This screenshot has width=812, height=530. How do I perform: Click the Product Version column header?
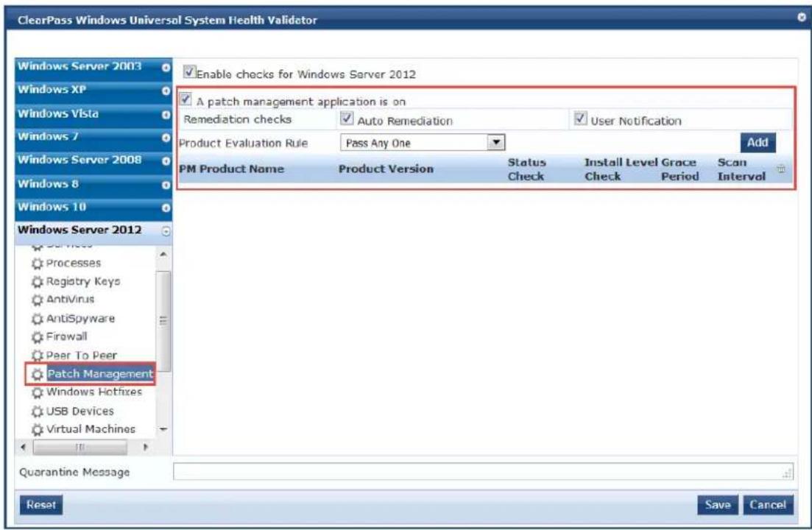(386, 169)
